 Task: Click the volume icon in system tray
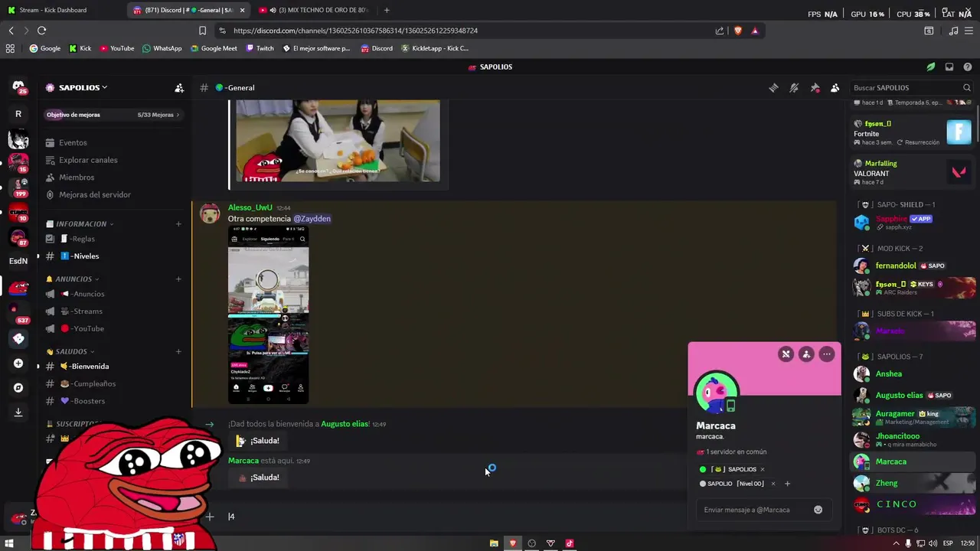coord(933,543)
